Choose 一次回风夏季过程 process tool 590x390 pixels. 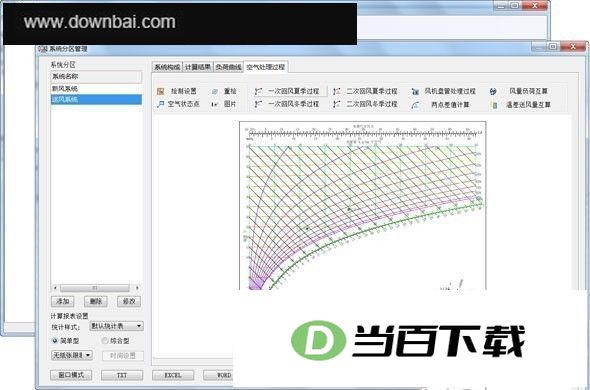tap(287, 91)
